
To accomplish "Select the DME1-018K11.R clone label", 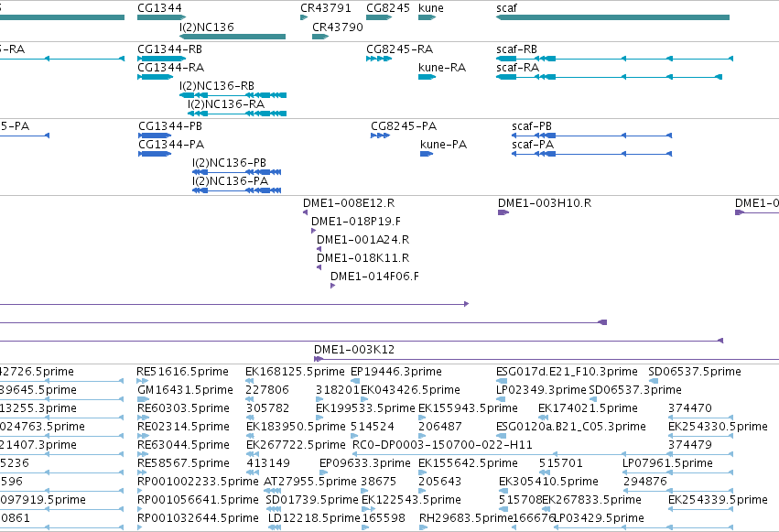I will tap(363, 258).
